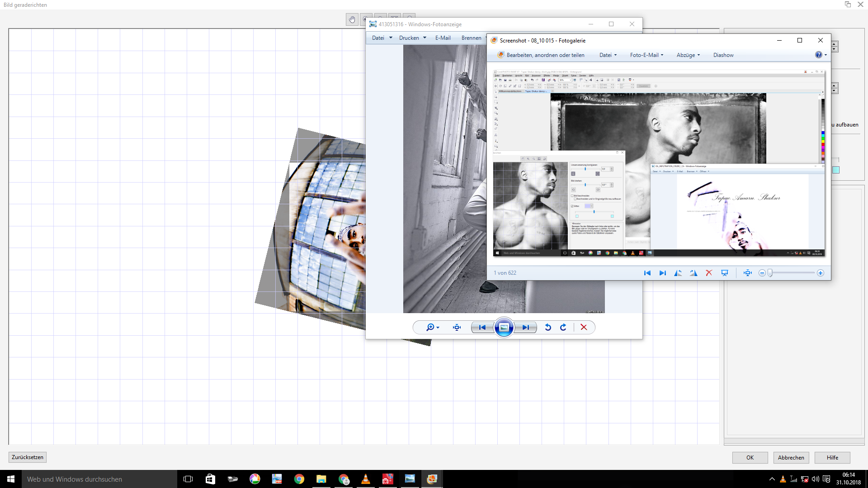Click Diashow in Fotogalerie
The image size is (868, 488).
[723, 55]
